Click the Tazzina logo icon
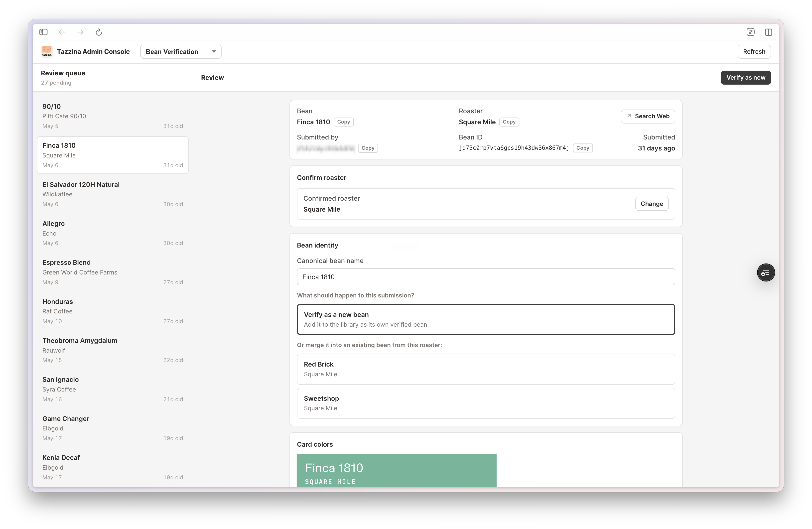The width and height of the screenshot is (812, 529). click(x=47, y=51)
